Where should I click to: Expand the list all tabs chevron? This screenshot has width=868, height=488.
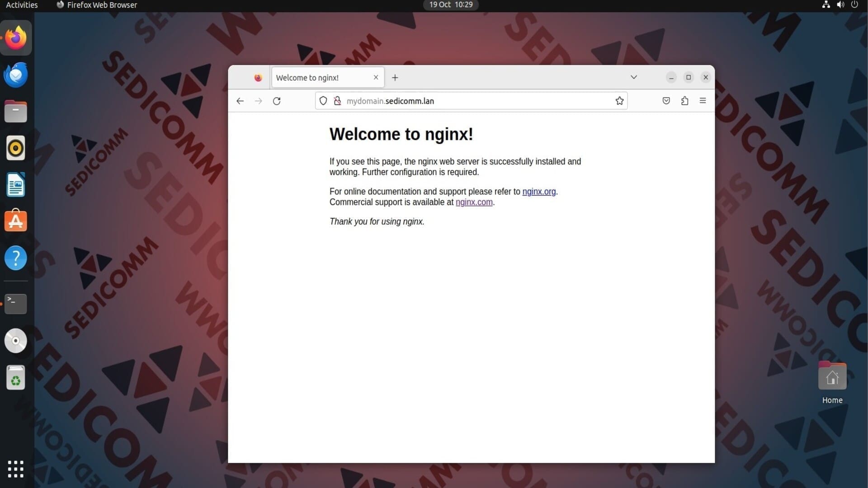click(634, 77)
